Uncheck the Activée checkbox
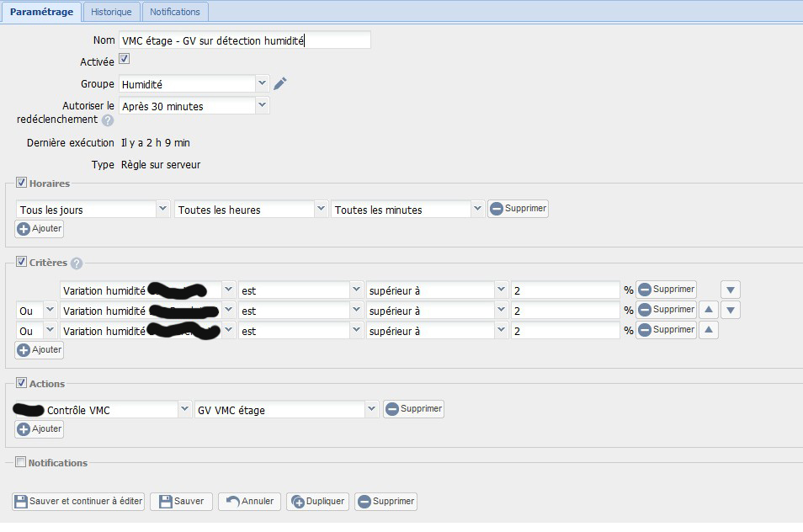The height and width of the screenshot is (532, 803). point(124,60)
